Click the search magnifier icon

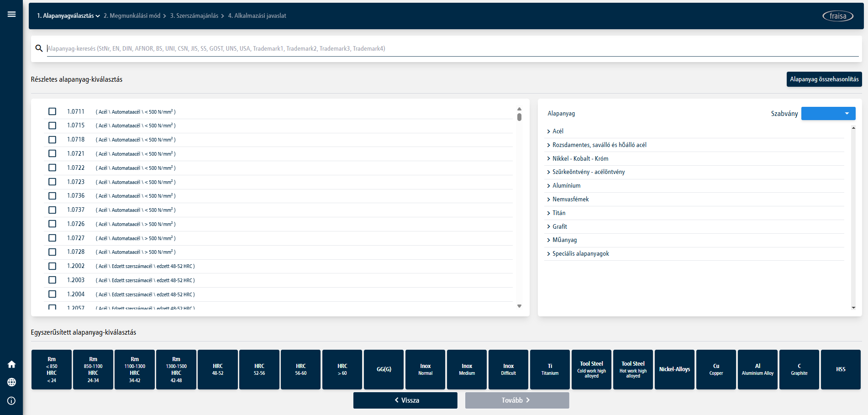coord(39,48)
